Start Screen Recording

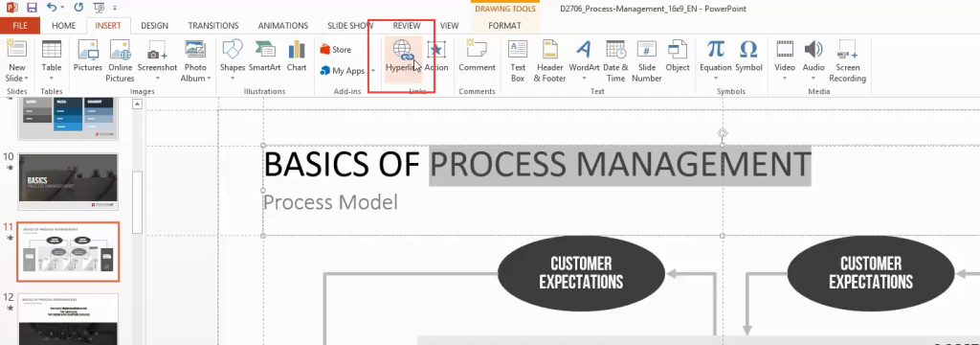point(847,61)
